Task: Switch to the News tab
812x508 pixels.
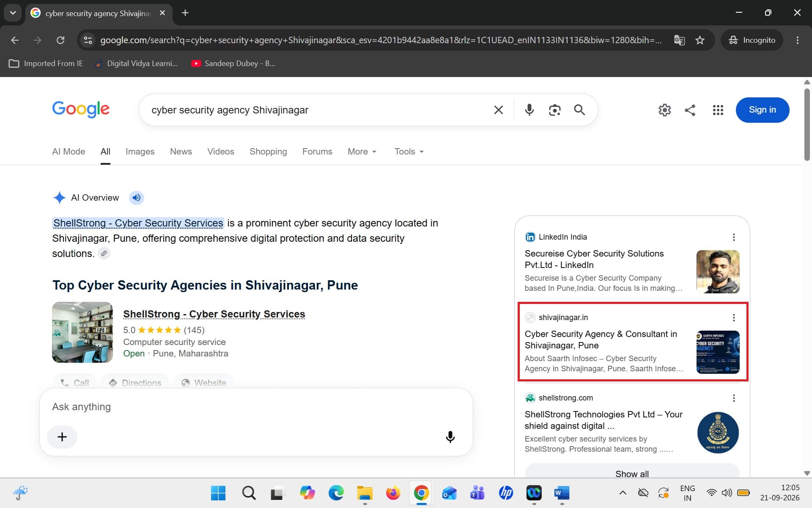Action: tap(181, 152)
